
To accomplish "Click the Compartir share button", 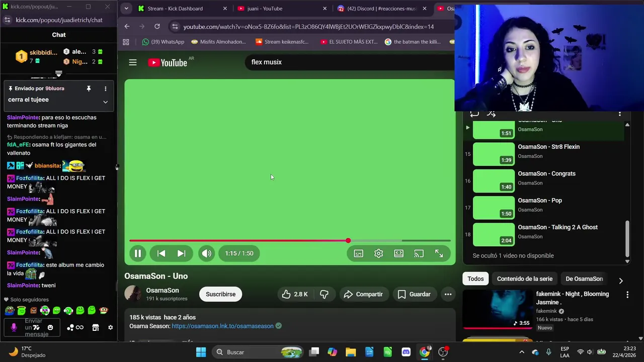I will click(x=363, y=294).
